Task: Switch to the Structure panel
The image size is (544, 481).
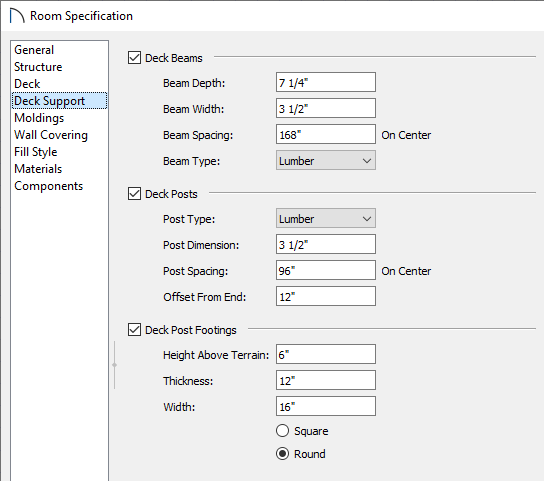Action: click(x=38, y=67)
